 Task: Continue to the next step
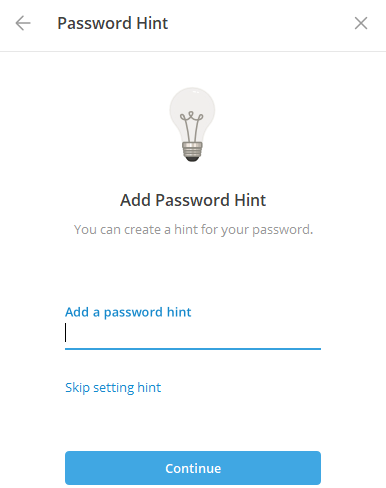(193, 468)
